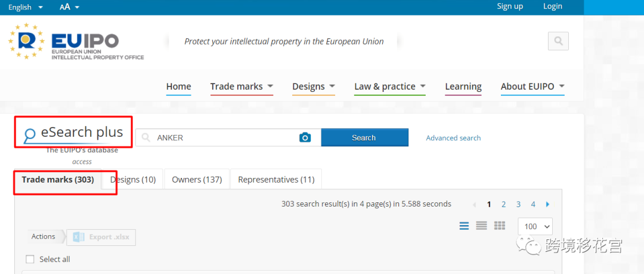Go to results page 3
This screenshot has height=274, width=644.
[518, 204]
